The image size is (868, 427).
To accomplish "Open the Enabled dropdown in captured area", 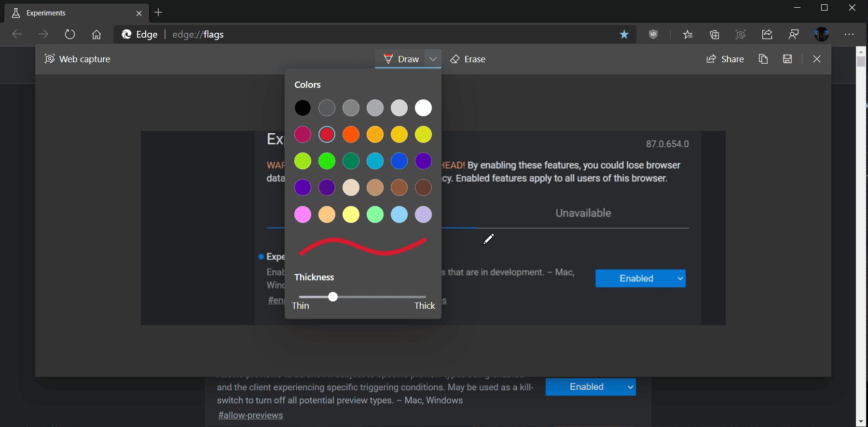I will coord(640,278).
